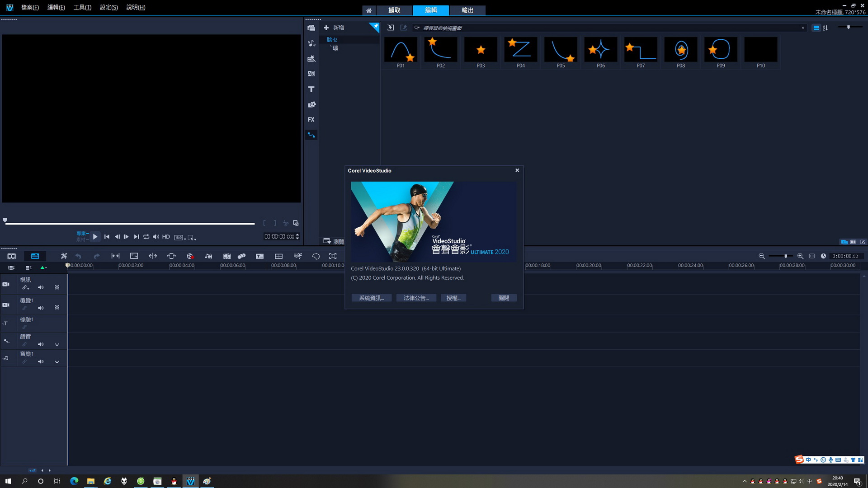Open the Record/Capture option icon

coord(190,256)
